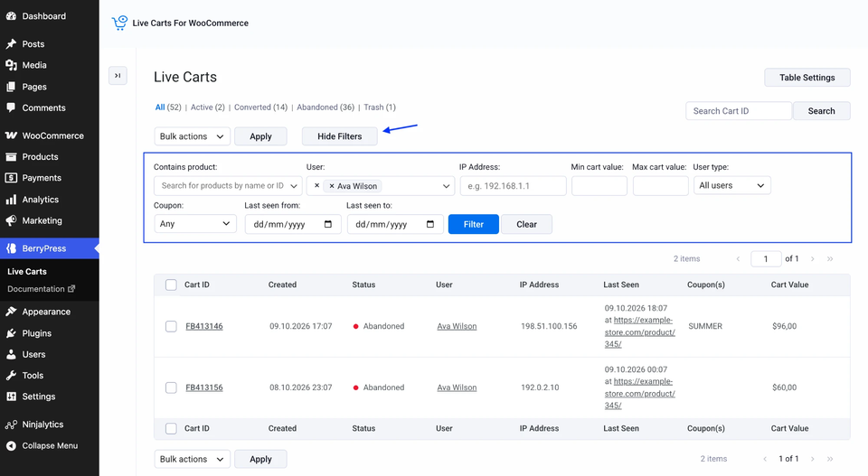This screenshot has height=476, width=868.
Task: Collapse the panel with the arrow toggle icon
Action: tap(118, 76)
